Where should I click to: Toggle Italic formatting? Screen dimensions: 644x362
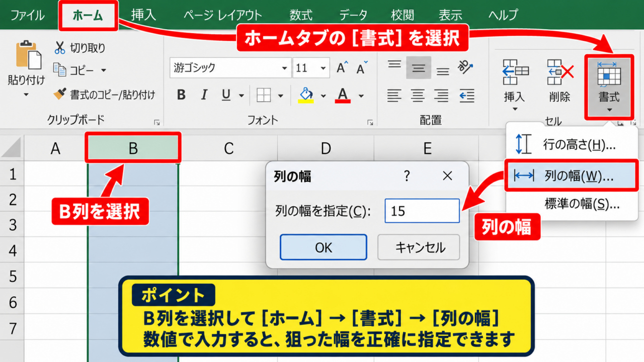[x=204, y=95]
